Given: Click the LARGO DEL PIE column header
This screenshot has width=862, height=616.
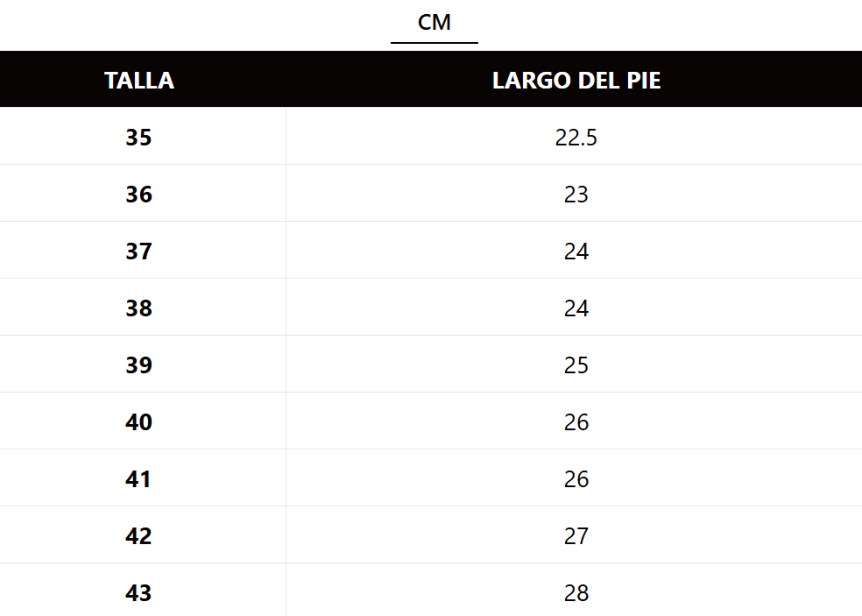Looking at the screenshot, I should point(576,81).
